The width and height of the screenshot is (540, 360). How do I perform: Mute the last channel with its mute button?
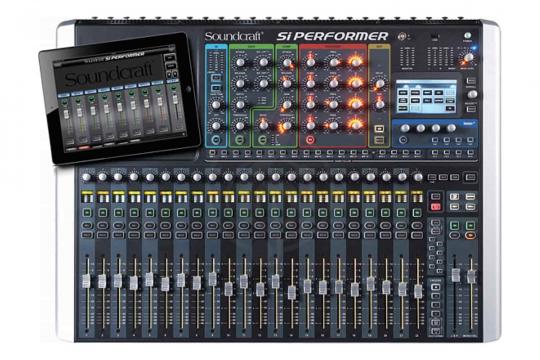(417, 235)
